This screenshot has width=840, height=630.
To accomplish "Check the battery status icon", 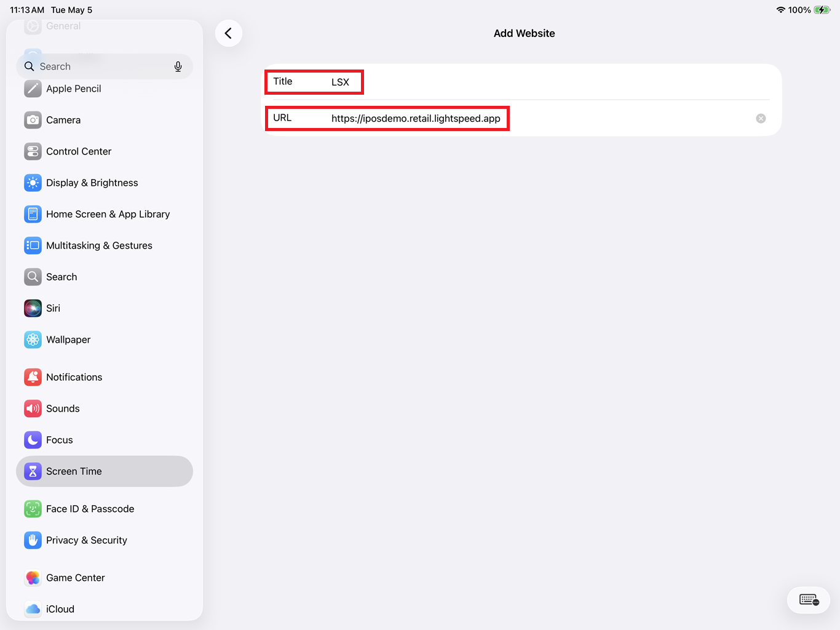I will pyautogui.click(x=822, y=10).
